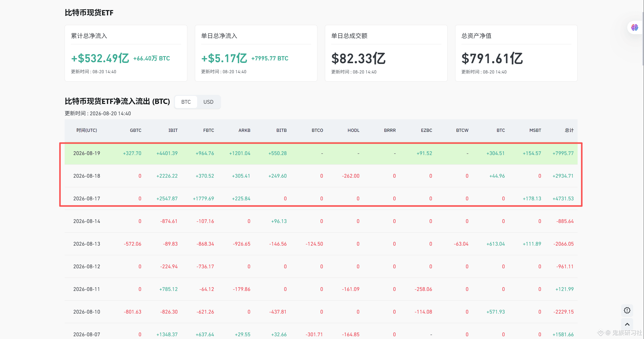Click the 时间(UTC) column header
The height and width of the screenshot is (339, 644).
click(x=87, y=130)
